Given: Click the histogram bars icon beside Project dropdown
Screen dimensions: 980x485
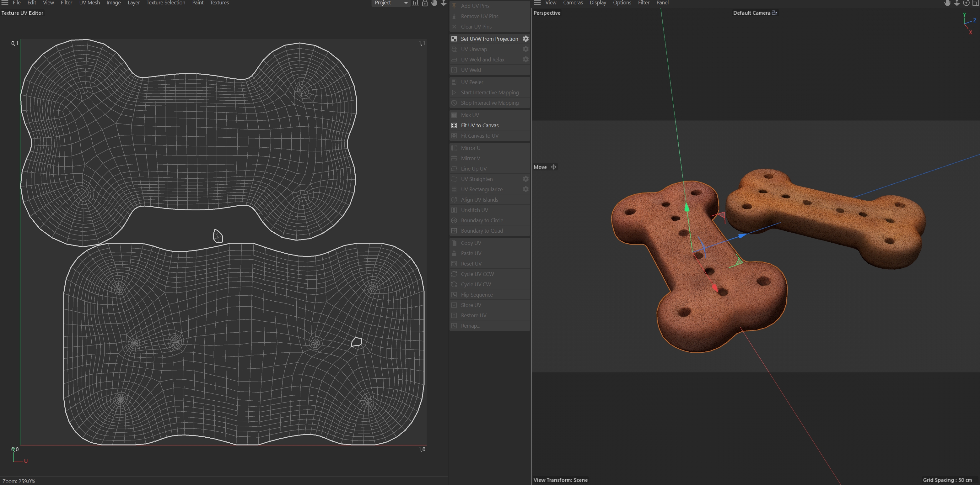Looking at the screenshot, I should pos(415,3).
